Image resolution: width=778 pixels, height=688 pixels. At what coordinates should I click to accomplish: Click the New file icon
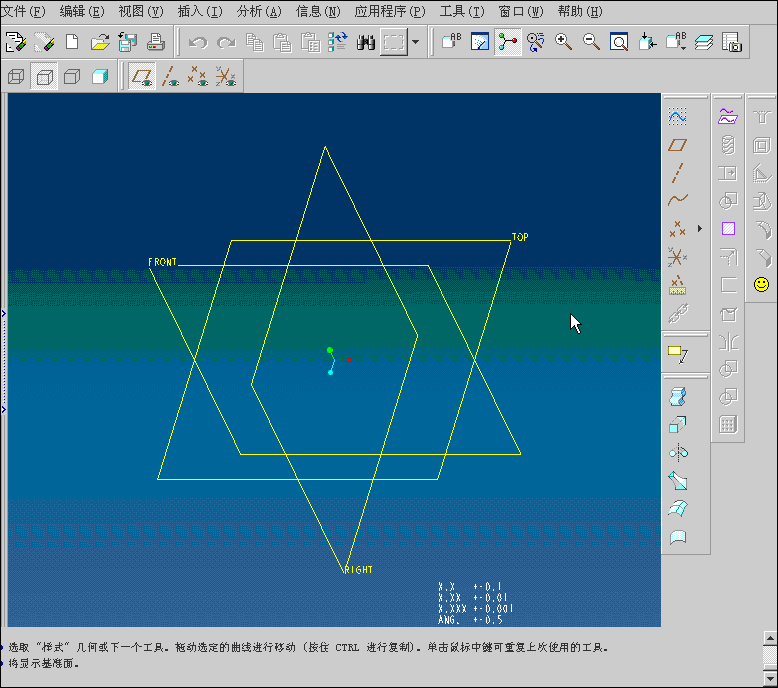[72, 42]
